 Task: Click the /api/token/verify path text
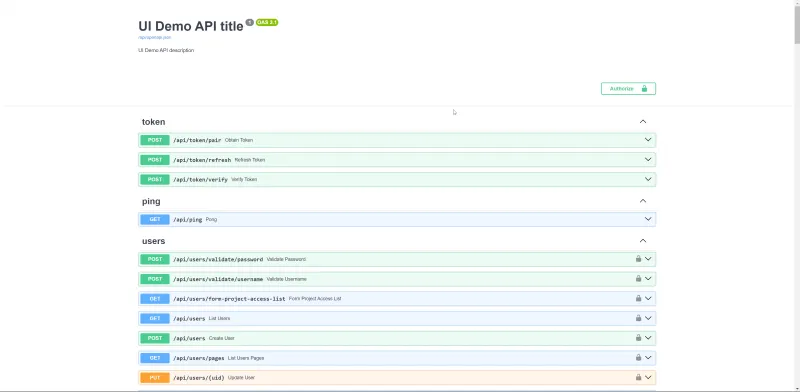click(201, 180)
